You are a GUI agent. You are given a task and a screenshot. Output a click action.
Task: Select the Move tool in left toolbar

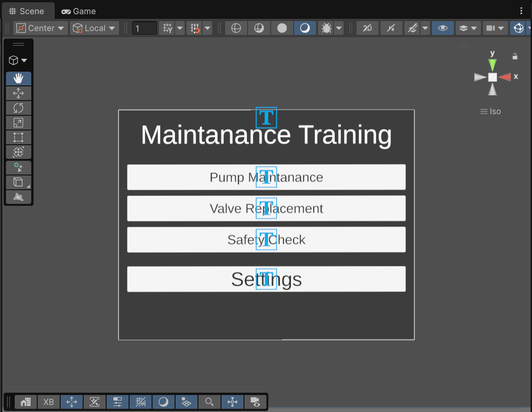[18, 93]
